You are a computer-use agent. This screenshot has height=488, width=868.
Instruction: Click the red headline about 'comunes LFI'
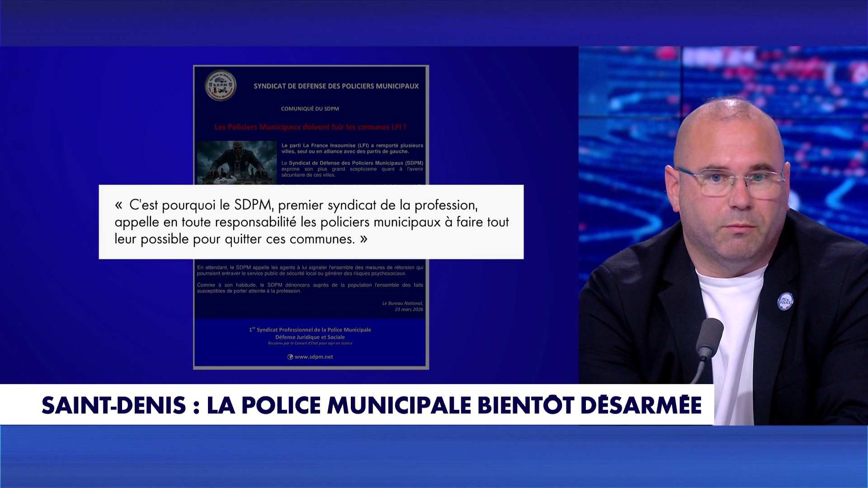point(310,127)
